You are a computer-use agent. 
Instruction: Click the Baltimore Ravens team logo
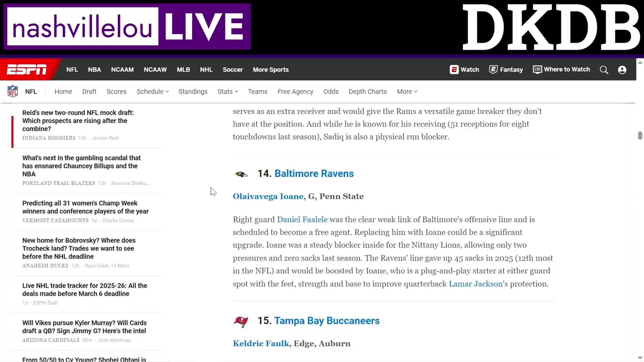(x=241, y=174)
